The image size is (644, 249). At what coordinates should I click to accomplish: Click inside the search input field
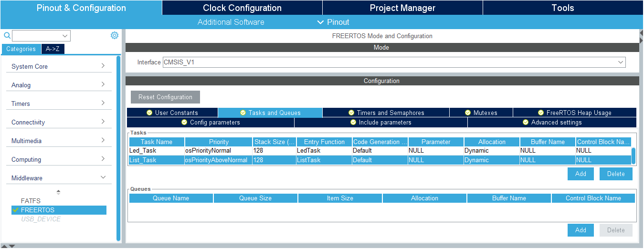point(37,36)
